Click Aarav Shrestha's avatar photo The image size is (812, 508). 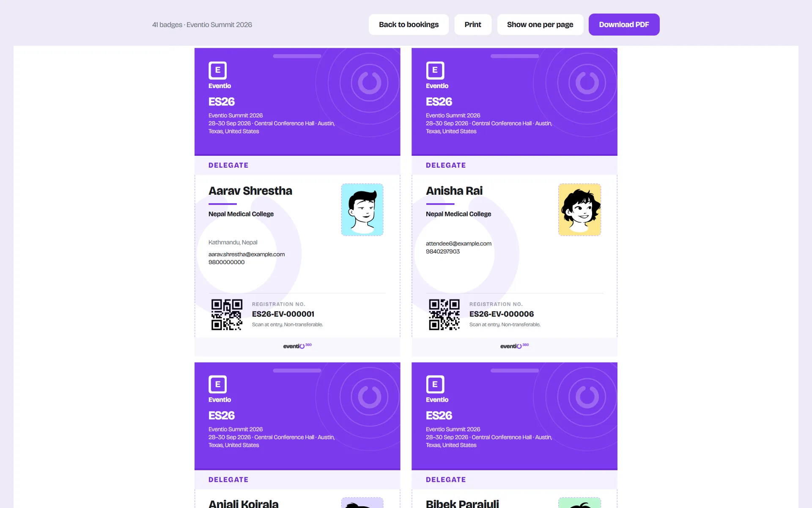pos(362,210)
